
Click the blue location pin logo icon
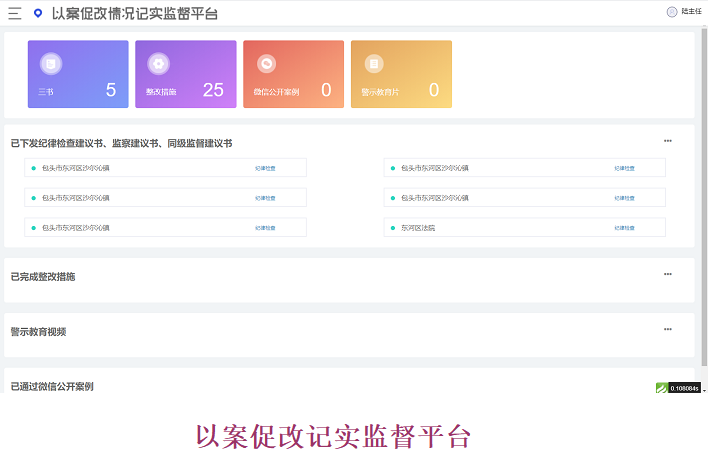point(38,13)
